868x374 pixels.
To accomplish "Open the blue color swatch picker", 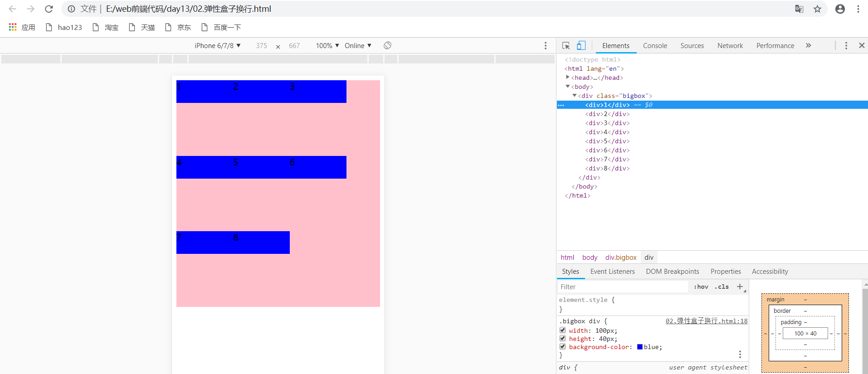I will tap(640, 347).
